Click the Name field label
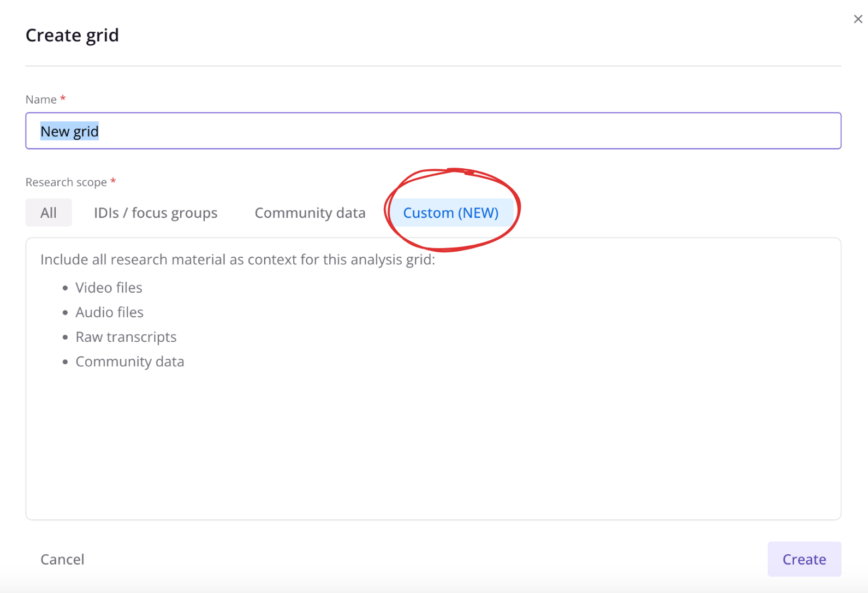This screenshot has width=868, height=593. click(41, 99)
